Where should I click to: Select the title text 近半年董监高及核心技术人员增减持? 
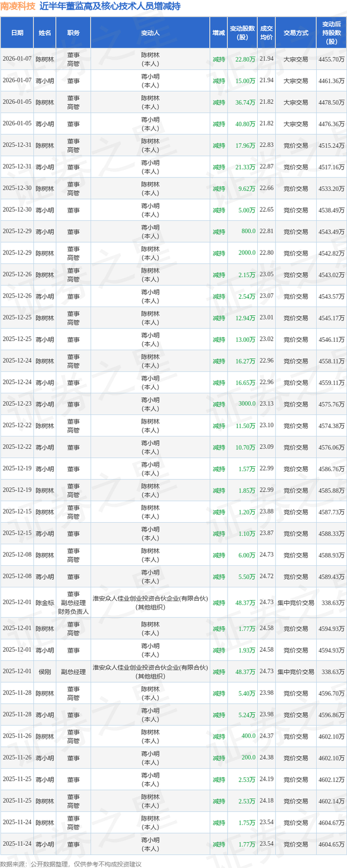(110, 6)
